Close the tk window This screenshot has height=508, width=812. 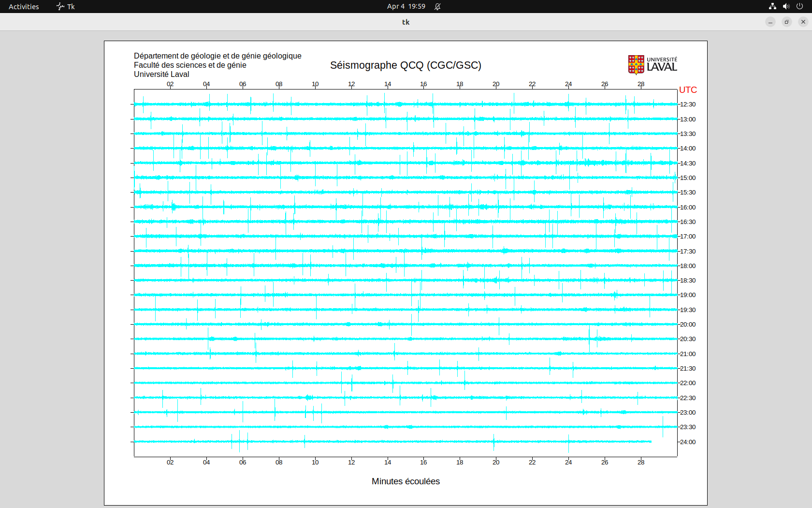tap(803, 22)
